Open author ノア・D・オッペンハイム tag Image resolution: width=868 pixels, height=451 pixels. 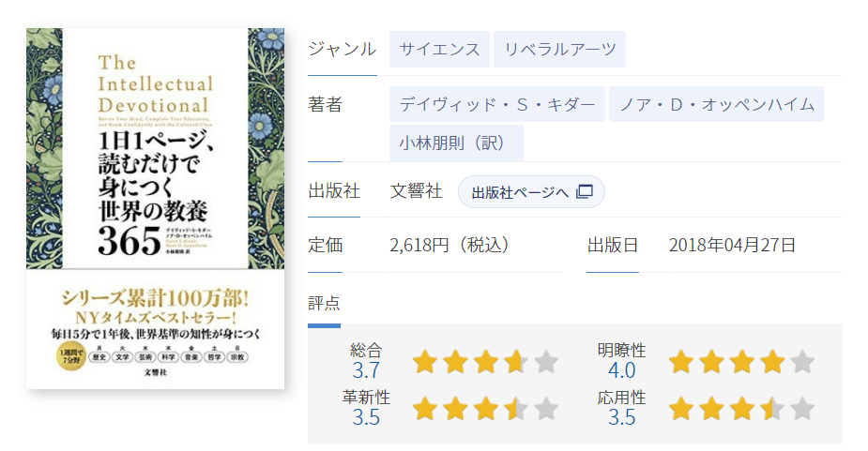[716, 104]
